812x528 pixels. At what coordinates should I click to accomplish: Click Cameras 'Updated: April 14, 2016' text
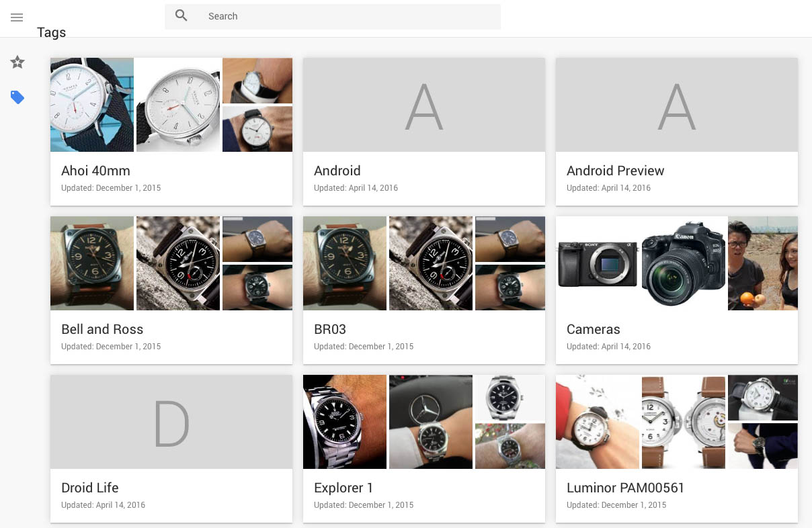coord(608,347)
